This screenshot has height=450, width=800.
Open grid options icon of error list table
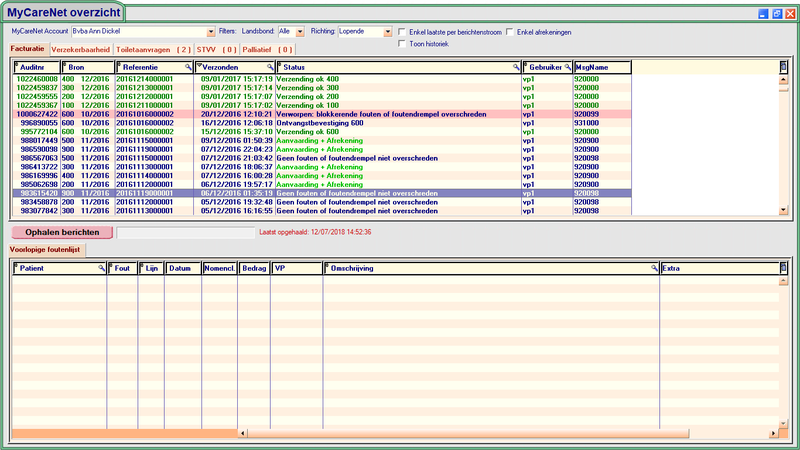click(784, 269)
